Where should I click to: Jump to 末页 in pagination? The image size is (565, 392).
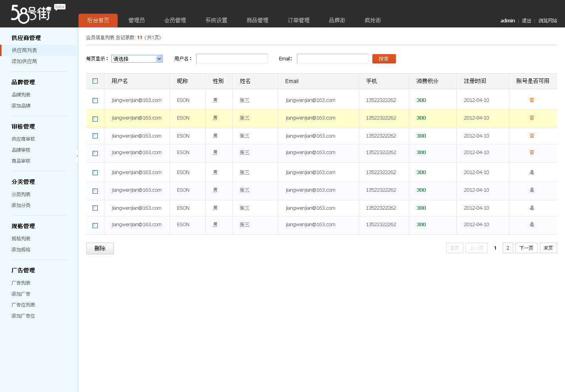click(549, 248)
